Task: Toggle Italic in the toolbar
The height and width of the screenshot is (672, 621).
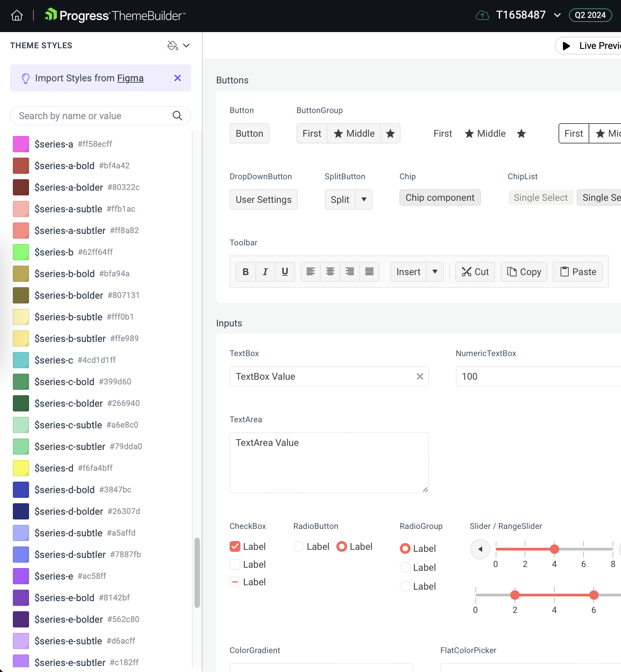Action: click(265, 272)
